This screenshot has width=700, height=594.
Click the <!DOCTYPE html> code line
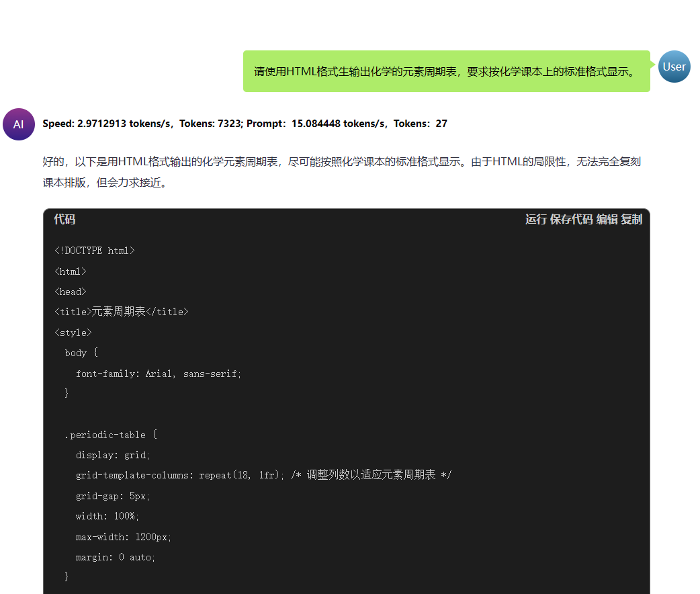95,251
